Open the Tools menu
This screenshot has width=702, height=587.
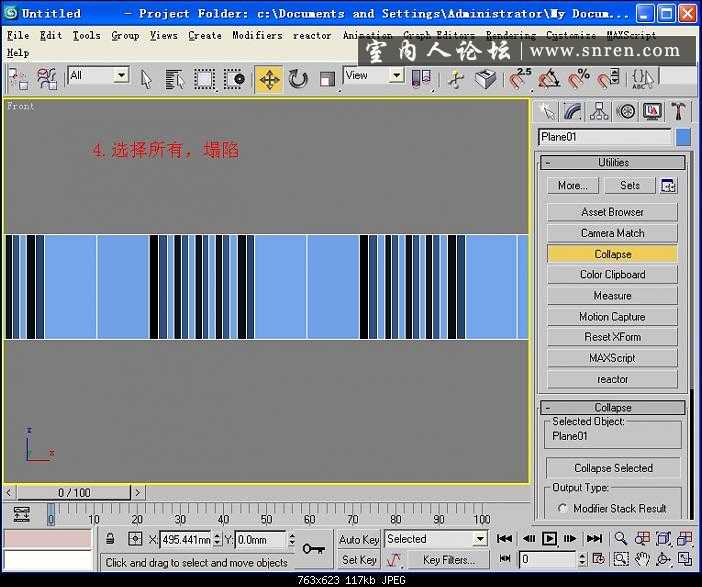pyautogui.click(x=86, y=35)
